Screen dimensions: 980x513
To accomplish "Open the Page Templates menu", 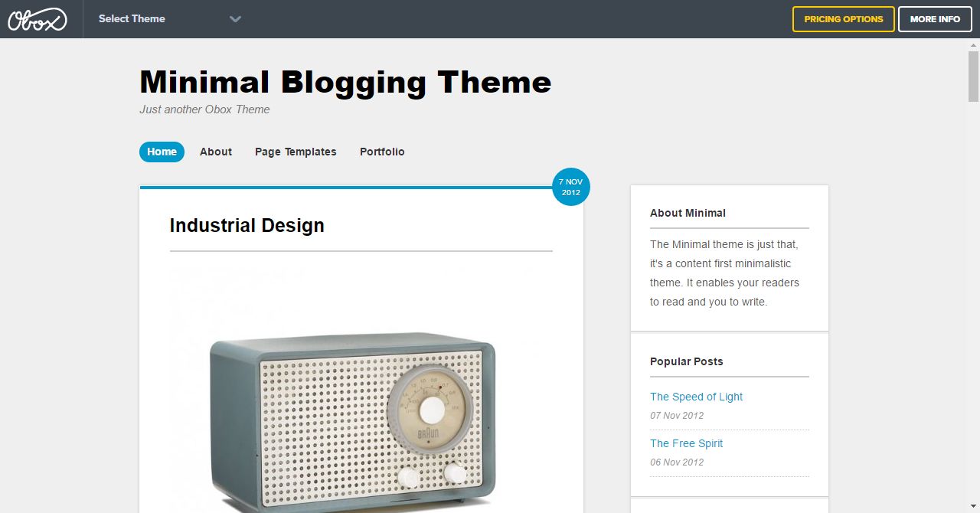I will coord(296,152).
